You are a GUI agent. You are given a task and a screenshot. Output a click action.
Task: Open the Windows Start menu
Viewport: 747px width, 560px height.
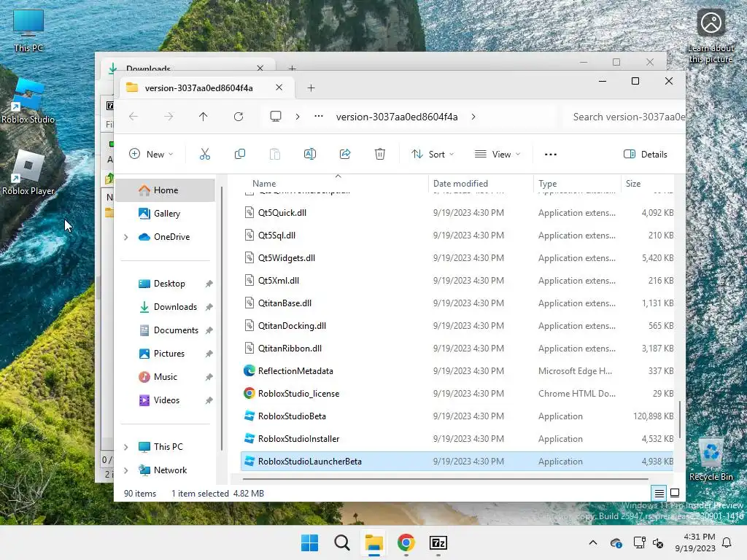309,542
